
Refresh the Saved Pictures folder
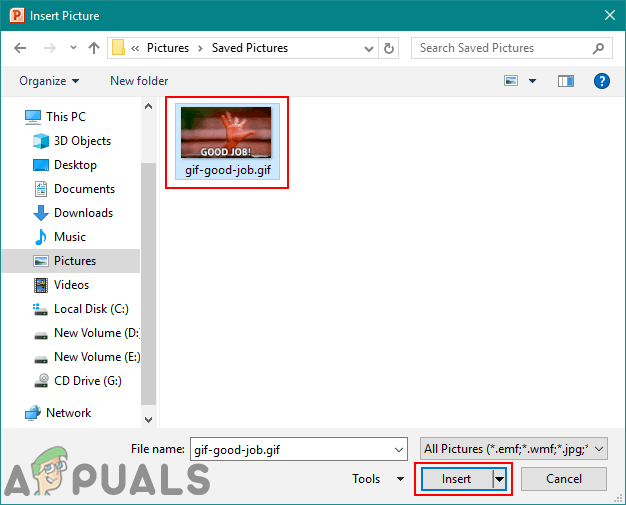click(x=388, y=49)
